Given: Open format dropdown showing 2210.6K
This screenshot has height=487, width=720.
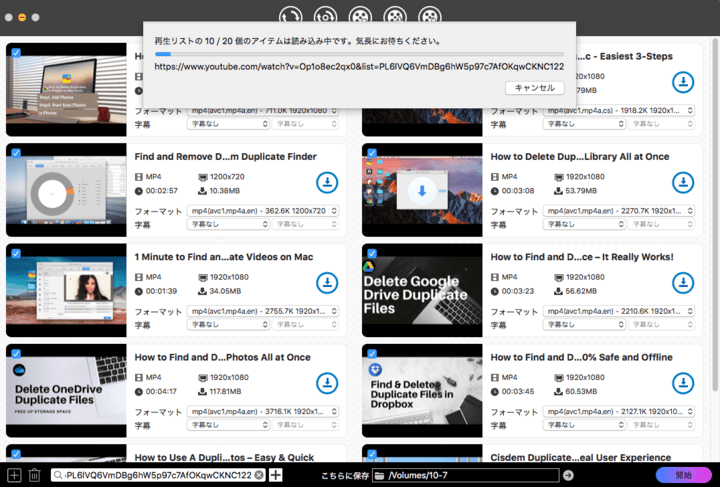Looking at the screenshot, I should tap(619, 311).
